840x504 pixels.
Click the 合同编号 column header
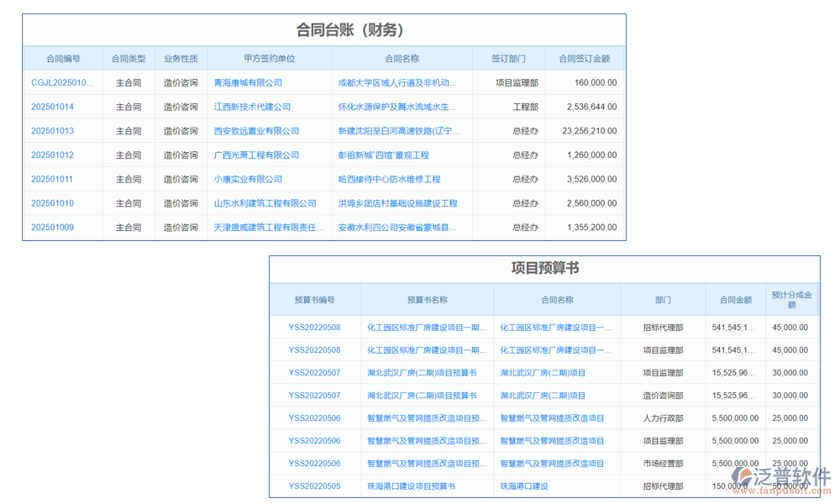63,58
